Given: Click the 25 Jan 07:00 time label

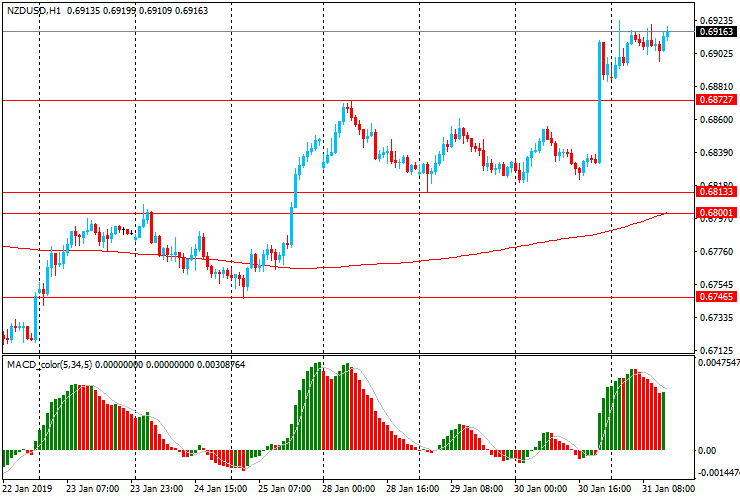Looking at the screenshot, I should coord(285,489).
